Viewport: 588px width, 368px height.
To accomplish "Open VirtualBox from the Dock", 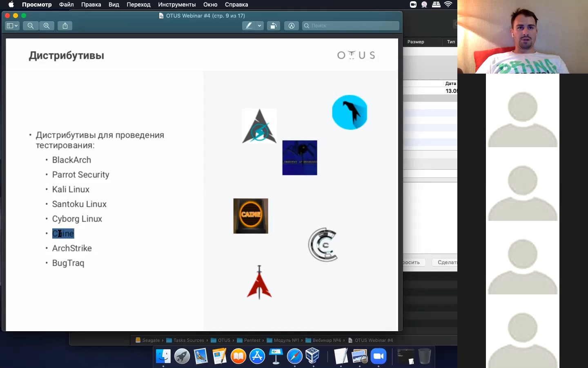I will click(313, 356).
